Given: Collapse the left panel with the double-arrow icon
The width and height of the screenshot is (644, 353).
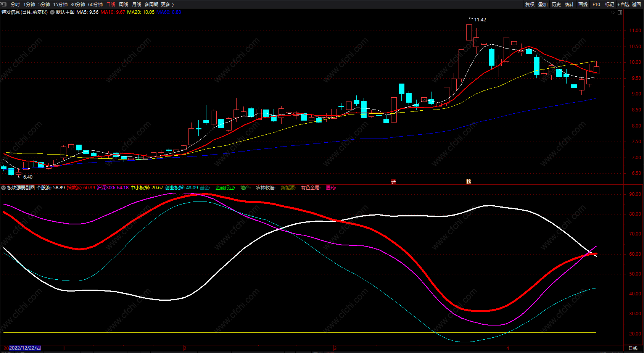Looking at the screenshot, I should (x=4, y=4).
